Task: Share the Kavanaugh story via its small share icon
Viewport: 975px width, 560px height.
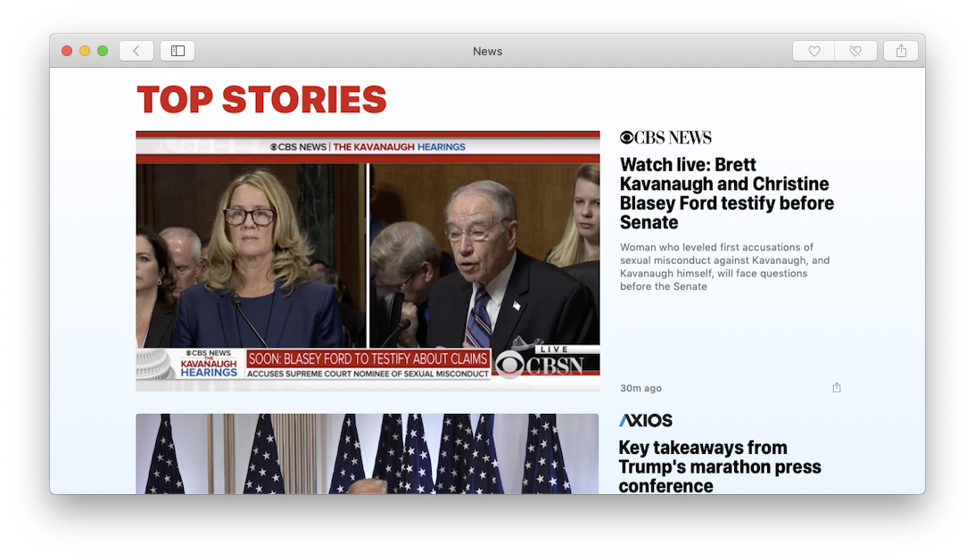Action: (837, 387)
